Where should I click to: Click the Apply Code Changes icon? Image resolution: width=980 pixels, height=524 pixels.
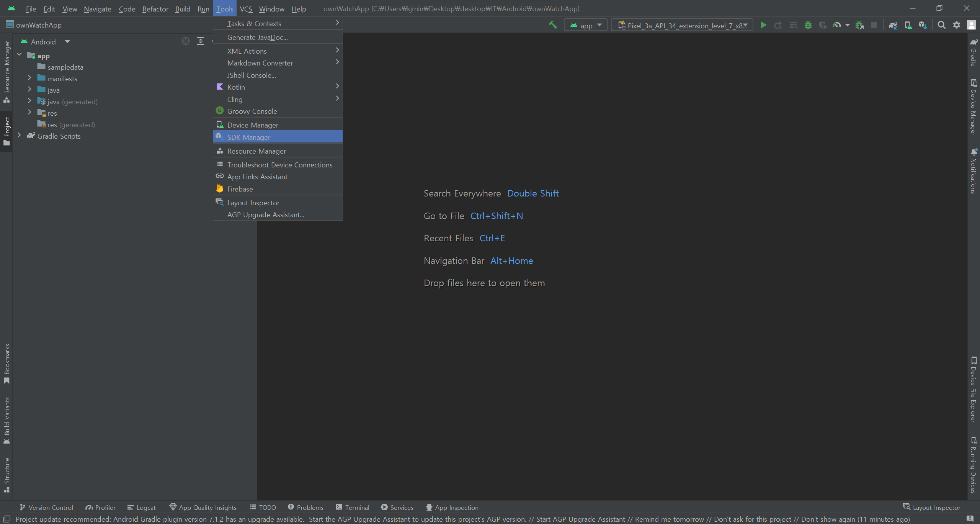(793, 25)
